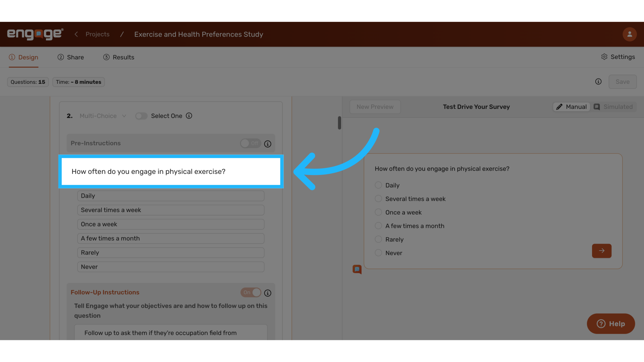Select the Daily radio option in preview
The width and height of the screenshot is (644, 362).
(x=378, y=185)
